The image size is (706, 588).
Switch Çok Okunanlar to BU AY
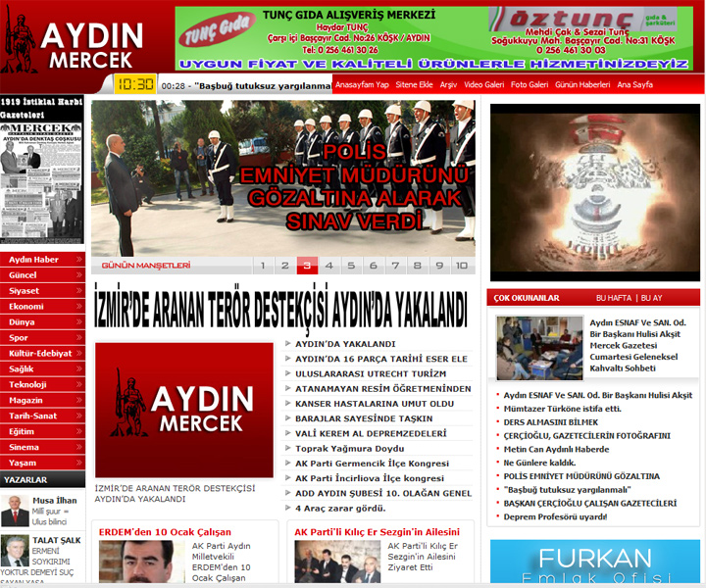pyautogui.click(x=651, y=298)
